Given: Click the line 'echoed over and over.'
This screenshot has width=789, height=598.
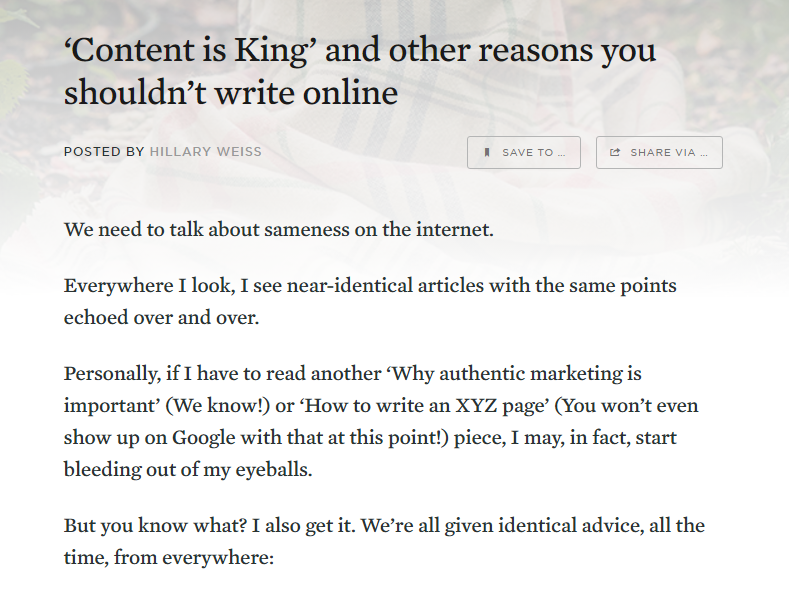Looking at the screenshot, I should (162, 318).
